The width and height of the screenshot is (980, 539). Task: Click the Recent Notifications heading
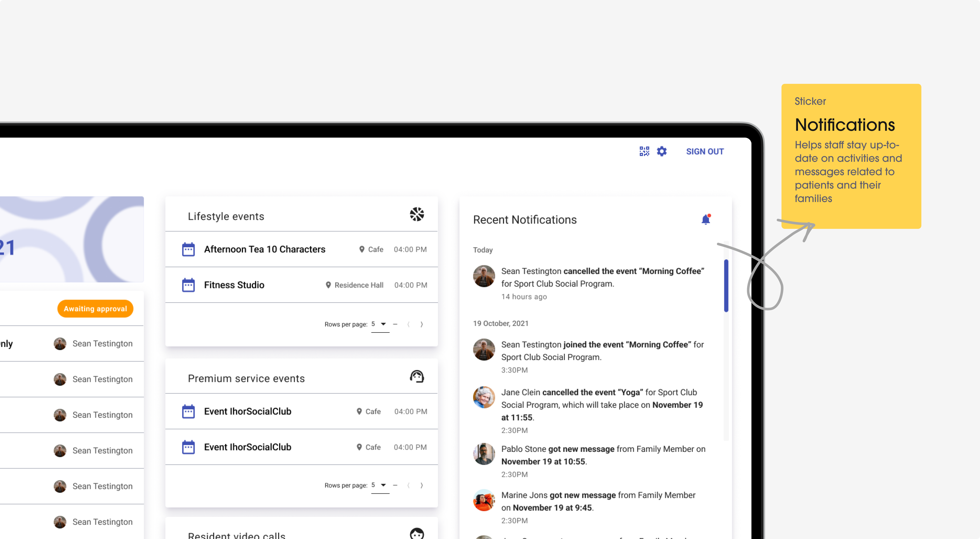pyautogui.click(x=525, y=220)
